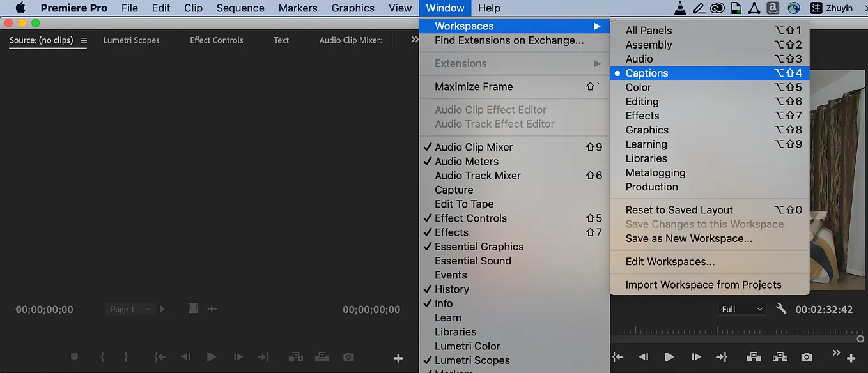This screenshot has height=373, width=868.
Task: Uncheck Essential Graphics in the Window menu
Action: click(x=515, y=247)
